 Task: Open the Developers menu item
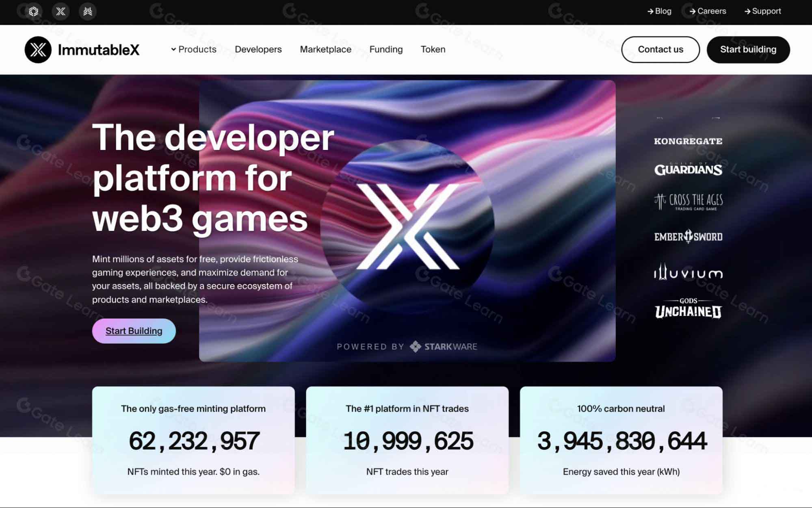click(x=258, y=50)
